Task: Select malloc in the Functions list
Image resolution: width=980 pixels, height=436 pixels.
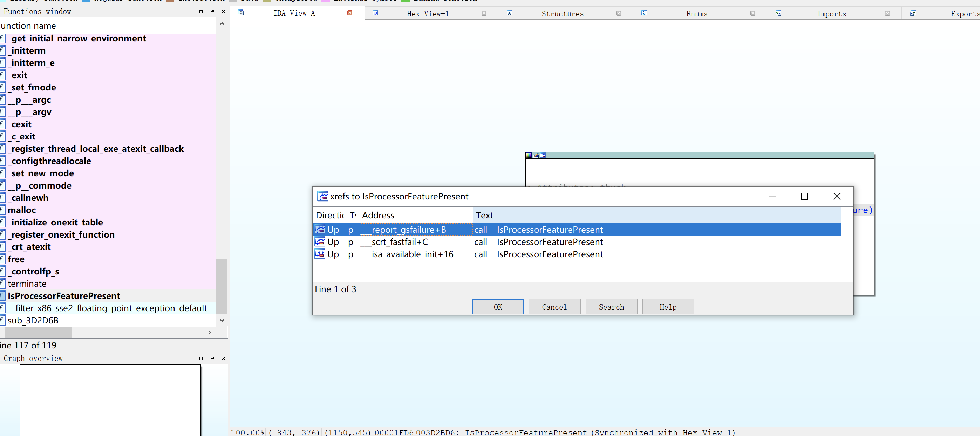Action: click(x=108, y=210)
